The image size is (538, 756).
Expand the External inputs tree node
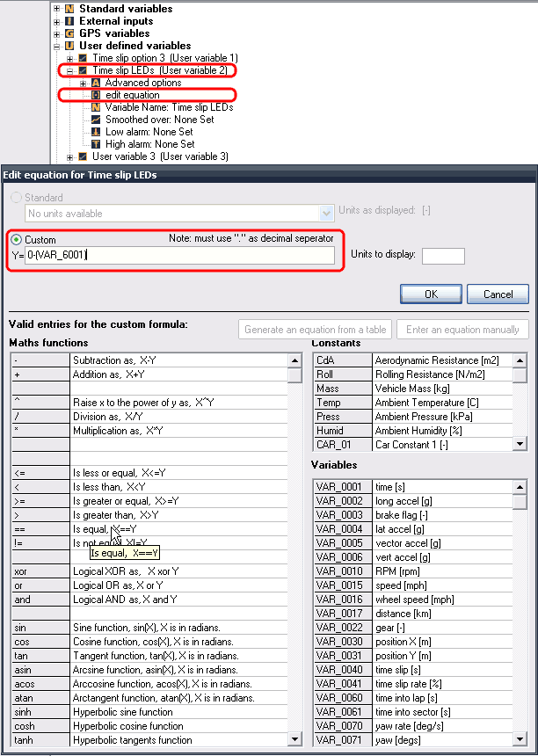57,21
